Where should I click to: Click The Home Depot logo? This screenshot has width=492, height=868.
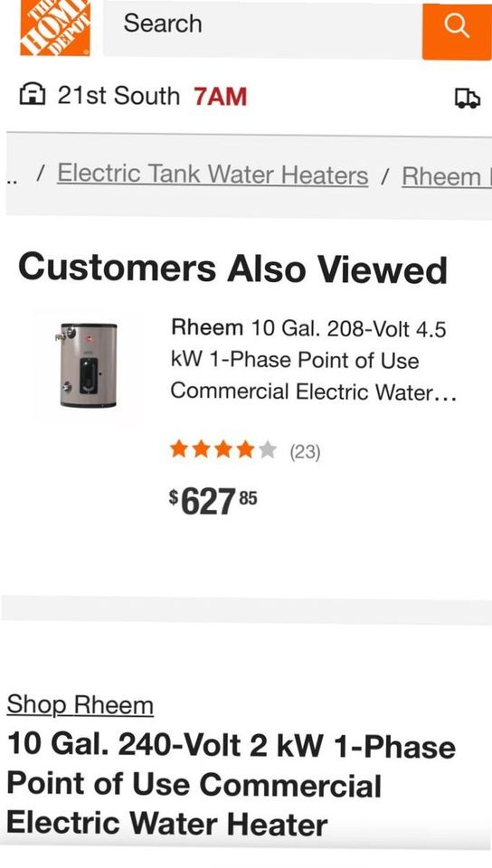[x=54, y=26]
